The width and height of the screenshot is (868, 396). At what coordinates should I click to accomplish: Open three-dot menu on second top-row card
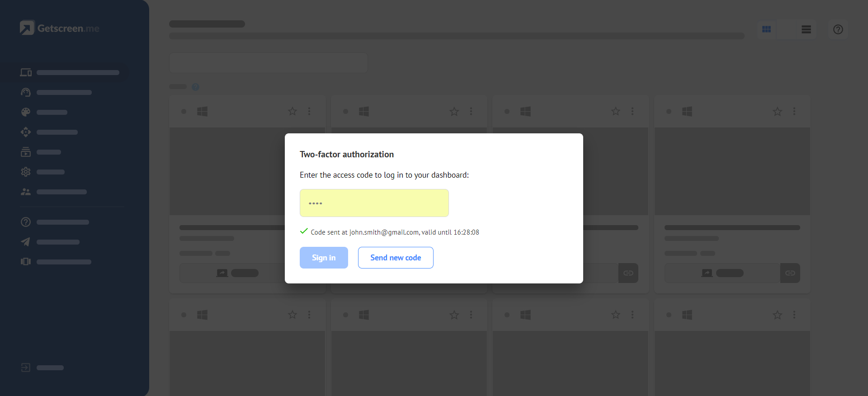coord(471,111)
